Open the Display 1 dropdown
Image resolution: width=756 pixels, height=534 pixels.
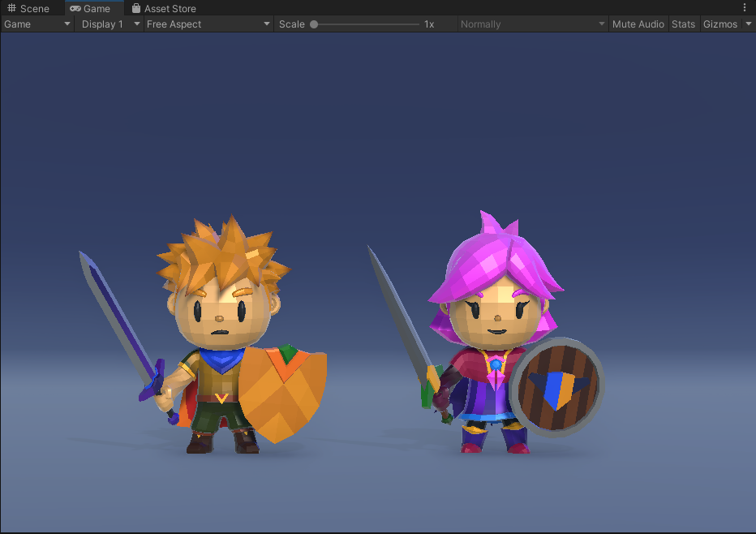click(110, 24)
